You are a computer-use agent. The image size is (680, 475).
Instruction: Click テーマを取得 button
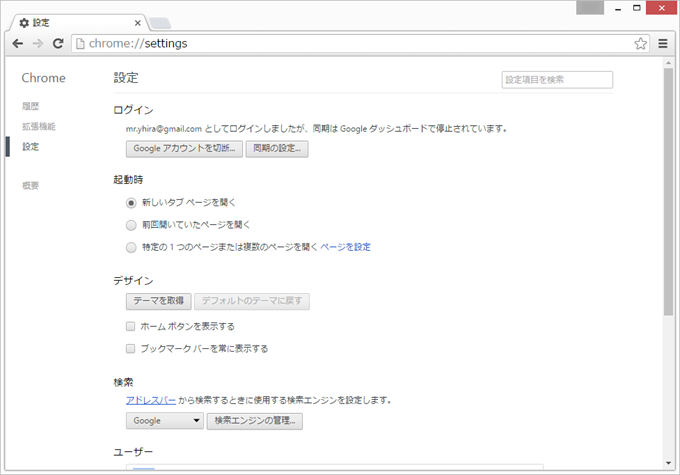pos(159,301)
